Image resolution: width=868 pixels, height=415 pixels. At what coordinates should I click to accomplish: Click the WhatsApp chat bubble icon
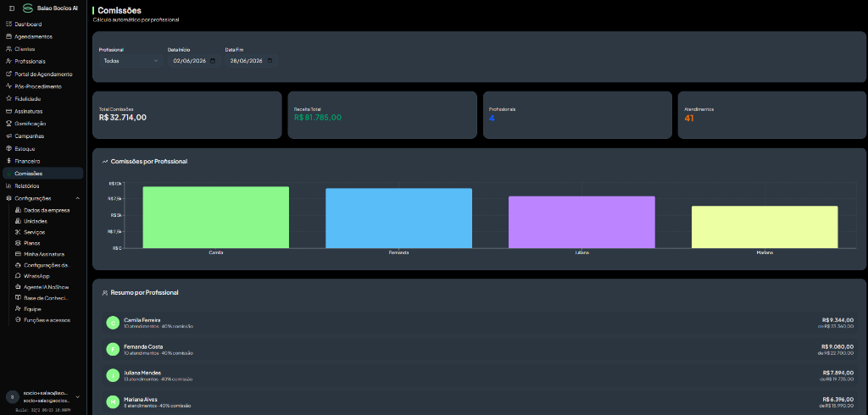(x=19, y=276)
